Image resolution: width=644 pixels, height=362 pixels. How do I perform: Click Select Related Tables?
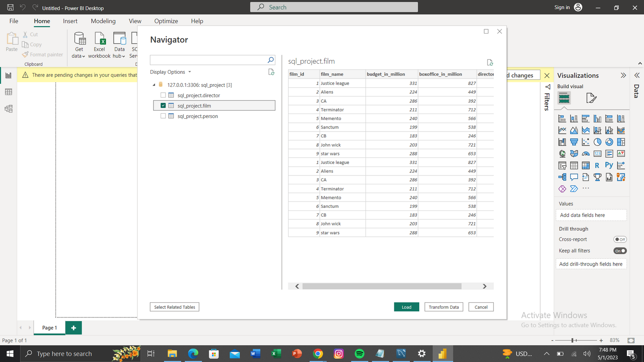coord(174,307)
